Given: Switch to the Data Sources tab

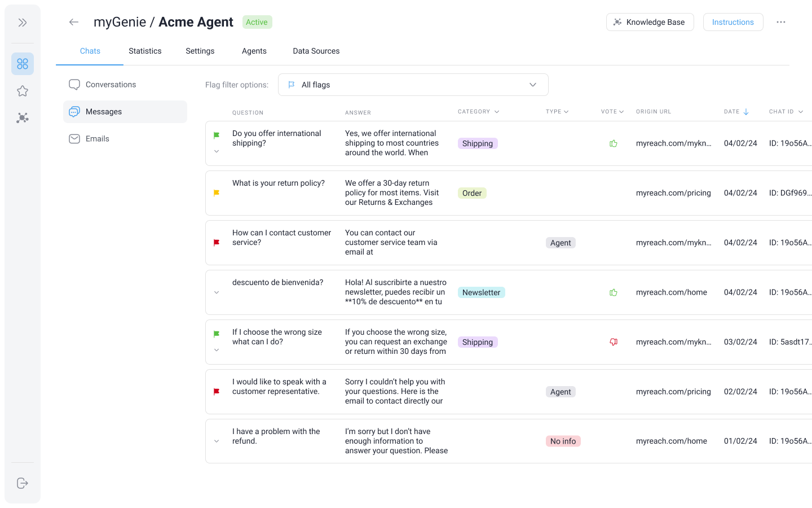Looking at the screenshot, I should 316,51.
